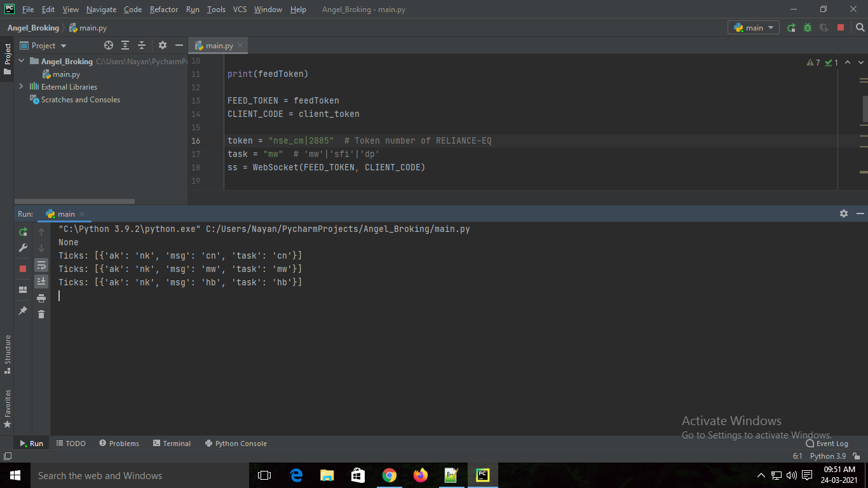Click the up stack trace arrow
The image size is (868, 488).
coord(41,232)
